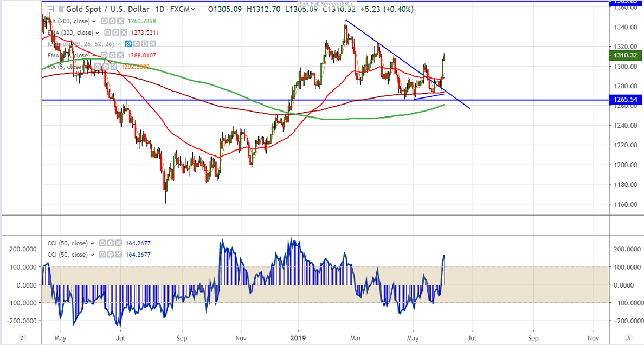Click the open price O1305.09
This screenshot has height=345, width=644.
[x=224, y=9]
